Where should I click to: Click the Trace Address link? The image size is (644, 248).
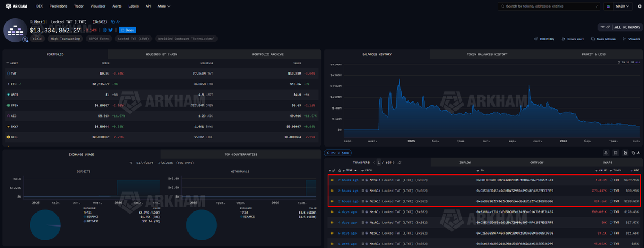(603, 39)
